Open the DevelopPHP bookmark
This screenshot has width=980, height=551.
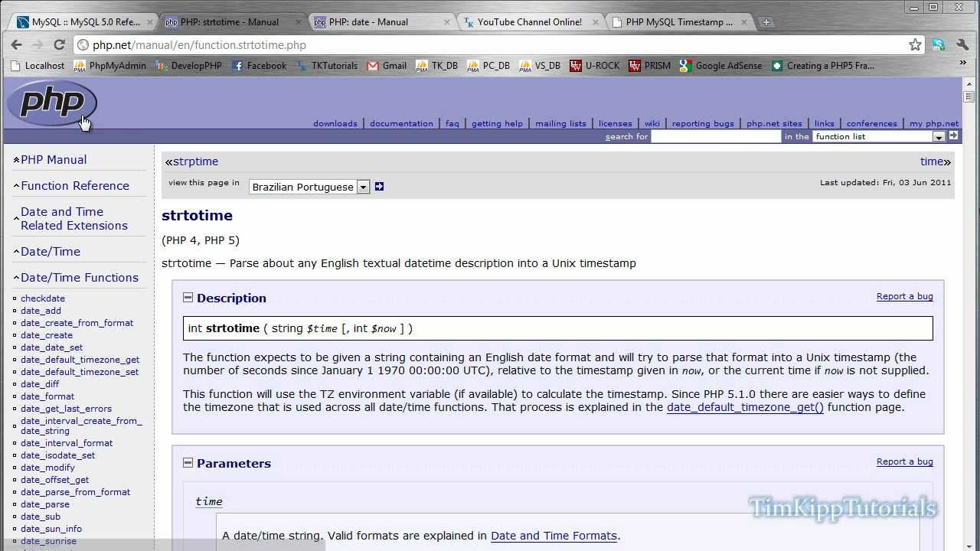pyautogui.click(x=188, y=66)
